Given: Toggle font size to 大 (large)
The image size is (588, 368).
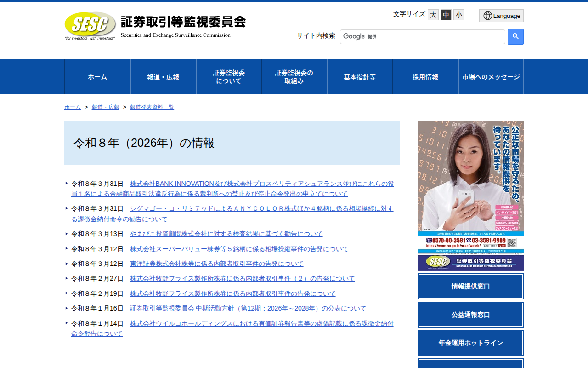Looking at the screenshot, I should [x=432, y=14].
